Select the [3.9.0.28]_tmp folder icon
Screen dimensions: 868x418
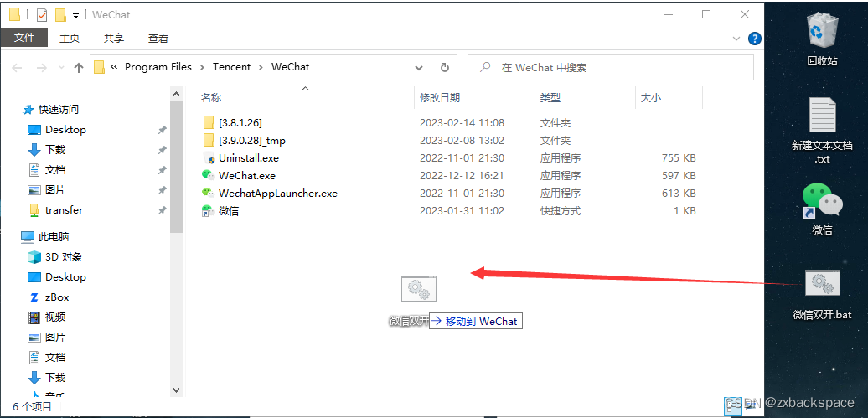tap(208, 140)
